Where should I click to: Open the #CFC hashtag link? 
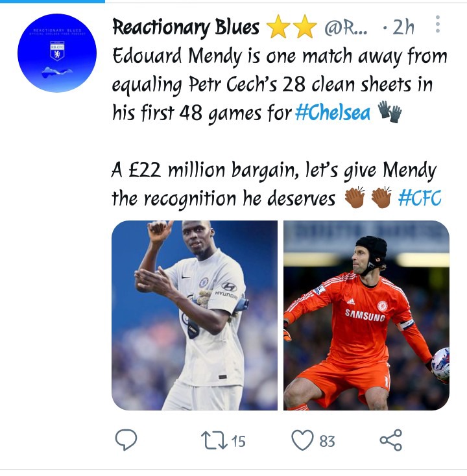click(420, 198)
